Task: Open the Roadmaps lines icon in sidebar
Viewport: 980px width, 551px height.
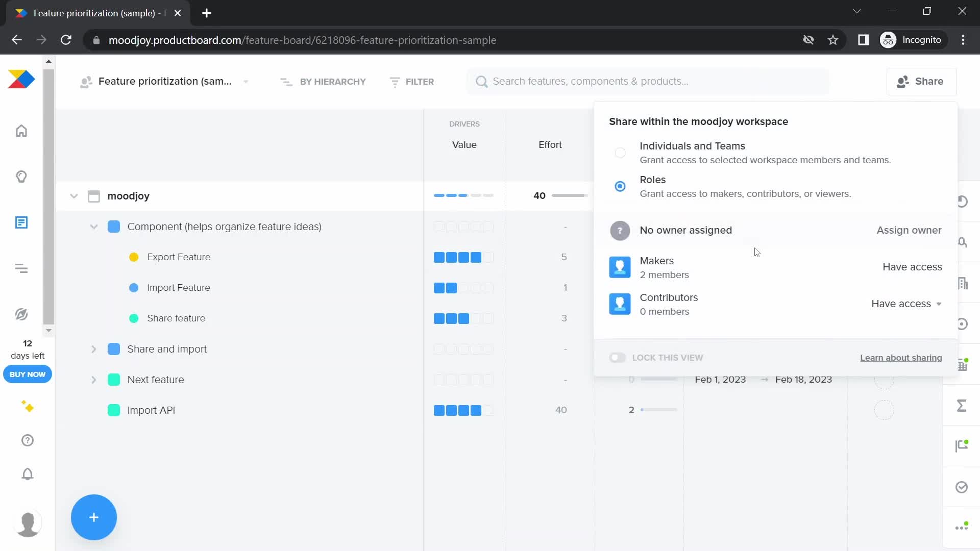Action: coord(21,268)
